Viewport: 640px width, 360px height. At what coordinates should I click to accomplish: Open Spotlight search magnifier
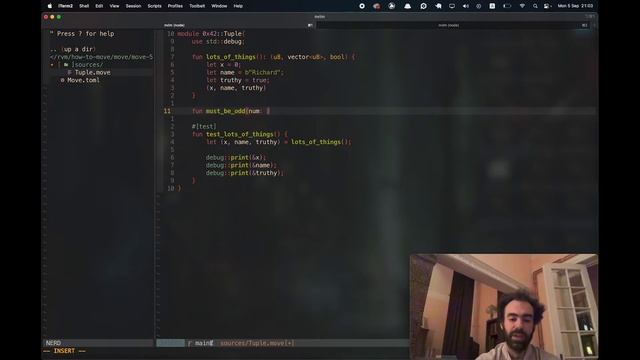[535, 6]
